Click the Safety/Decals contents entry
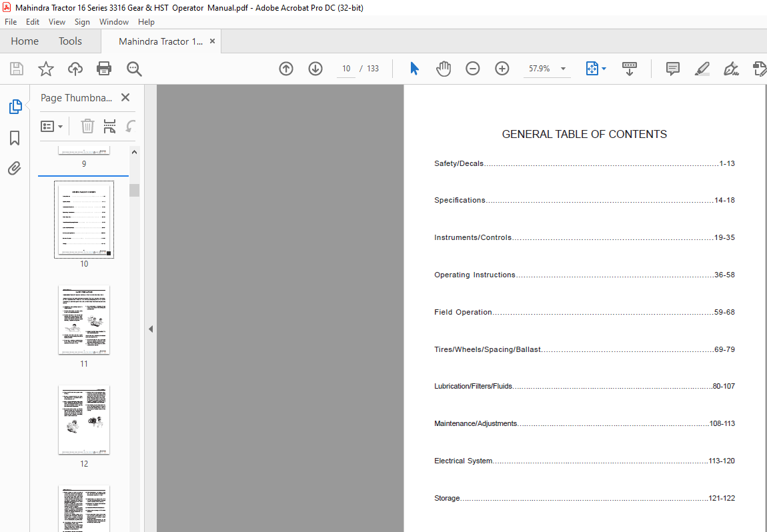 (584, 163)
